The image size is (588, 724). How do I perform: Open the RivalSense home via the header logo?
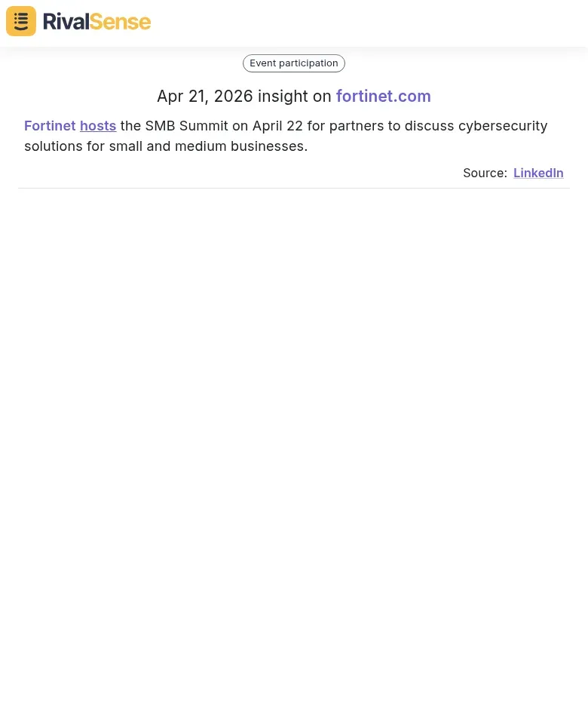[78, 20]
